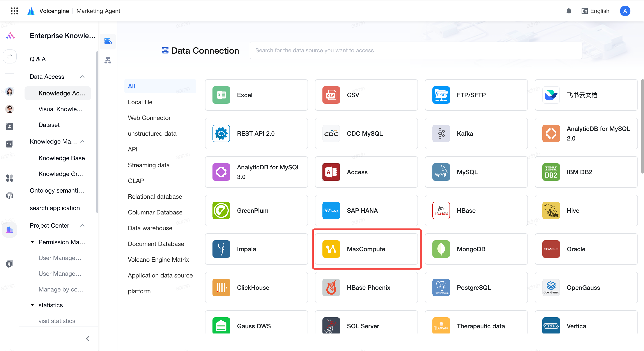Viewport: 644px width, 351px height.
Task: Filter by Streaming data category
Action: click(x=149, y=165)
